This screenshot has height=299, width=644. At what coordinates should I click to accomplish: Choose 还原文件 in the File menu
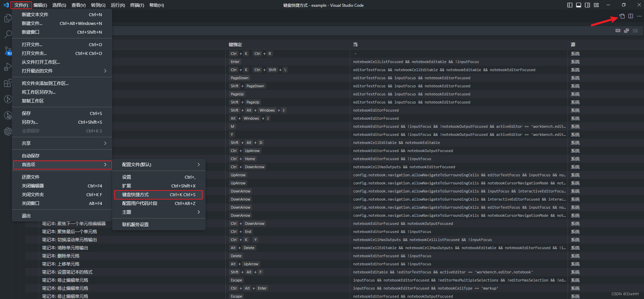[62, 177]
